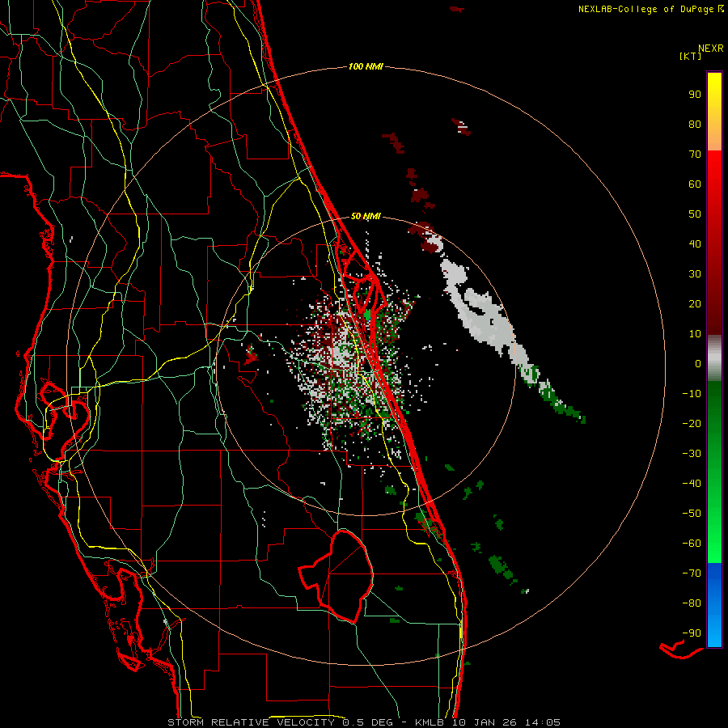Click the -90 scale label
This screenshot has width=728, height=728.
tap(692, 633)
